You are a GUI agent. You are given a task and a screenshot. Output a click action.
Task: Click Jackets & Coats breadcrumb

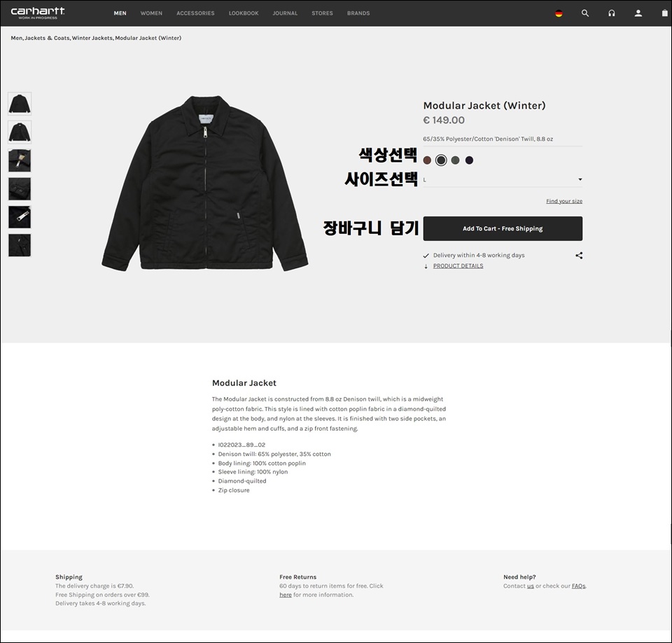47,39
